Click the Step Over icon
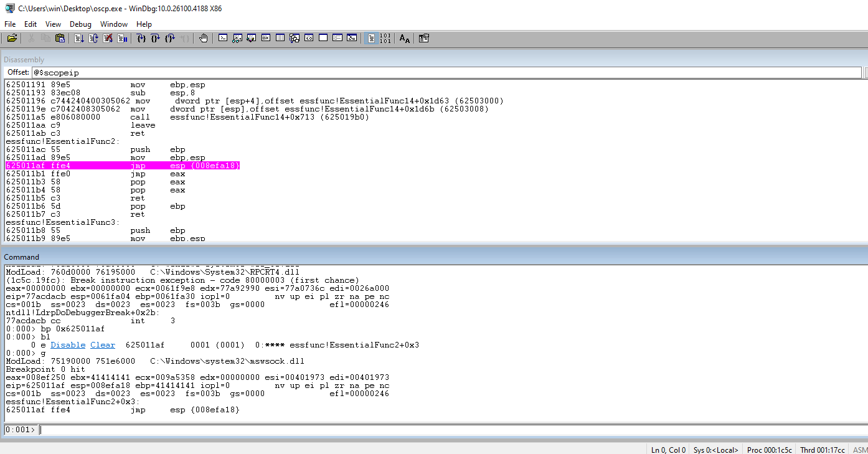The width and height of the screenshot is (868, 454). tap(156, 39)
